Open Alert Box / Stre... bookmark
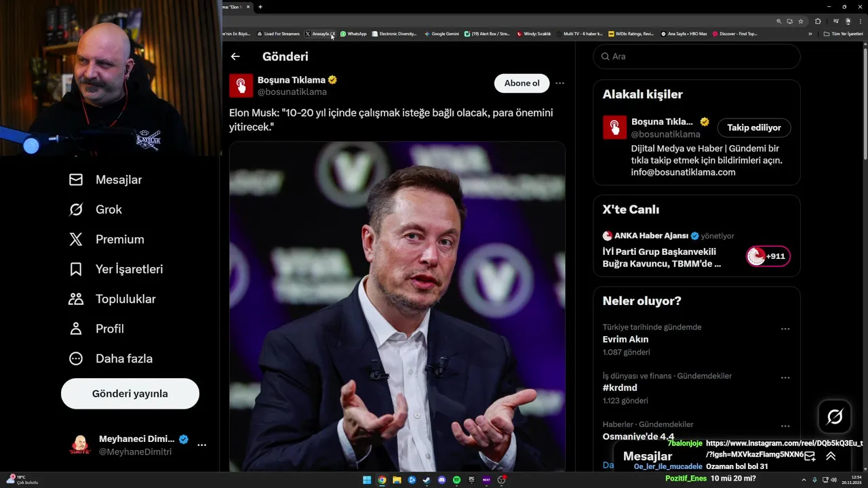 pos(487,34)
